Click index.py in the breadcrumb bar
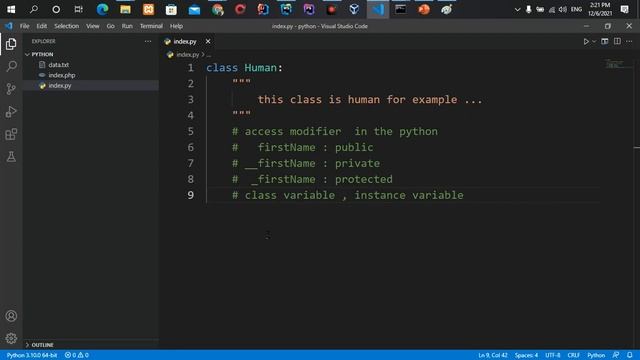Viewport: 640px width, 360px height. (x=187, y=55)
